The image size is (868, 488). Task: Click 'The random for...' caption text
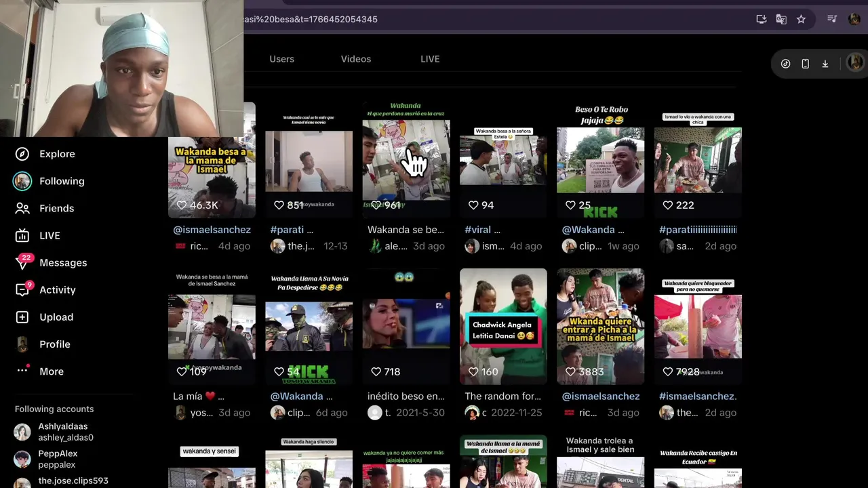502,396
